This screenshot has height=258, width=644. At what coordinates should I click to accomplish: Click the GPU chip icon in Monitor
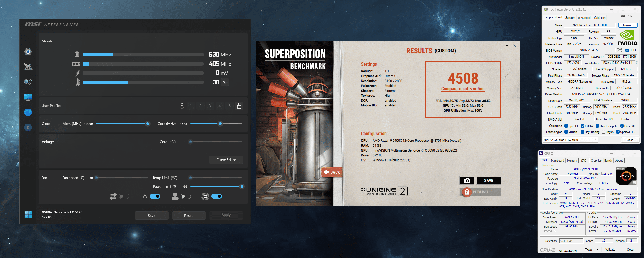click(77, 55)
